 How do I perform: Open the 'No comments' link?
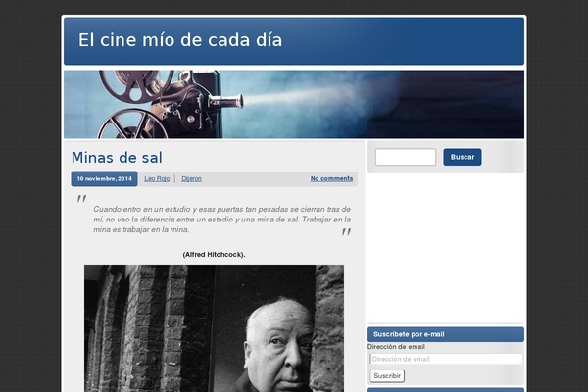(331, 179)
